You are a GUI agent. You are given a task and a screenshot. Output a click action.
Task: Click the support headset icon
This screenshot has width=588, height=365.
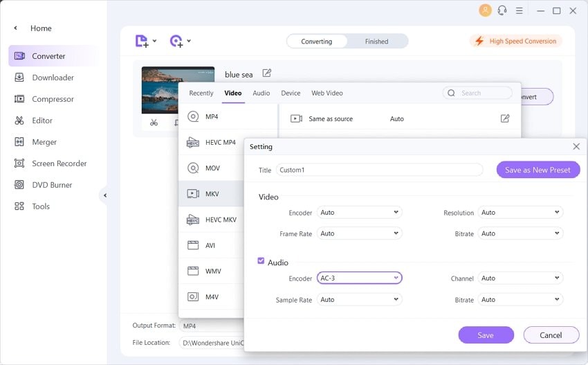pos(502,10)
